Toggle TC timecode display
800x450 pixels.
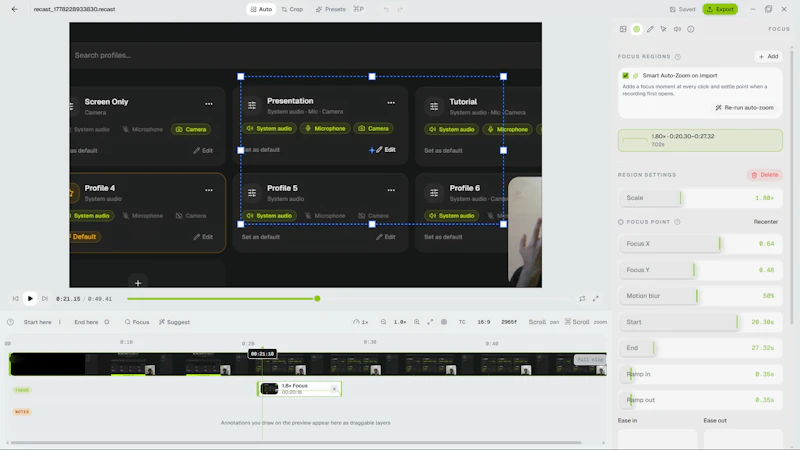pyautogui.click(x=462, y=322)
